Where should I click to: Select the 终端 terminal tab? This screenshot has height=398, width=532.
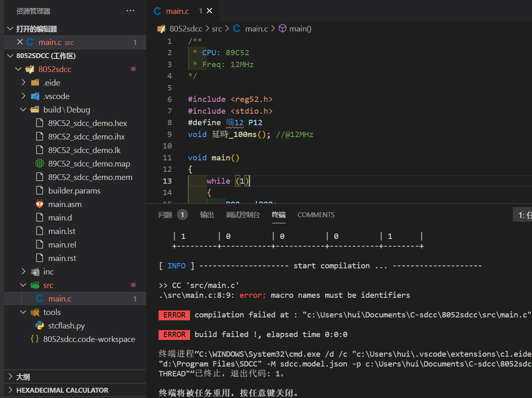coord(279,215)
